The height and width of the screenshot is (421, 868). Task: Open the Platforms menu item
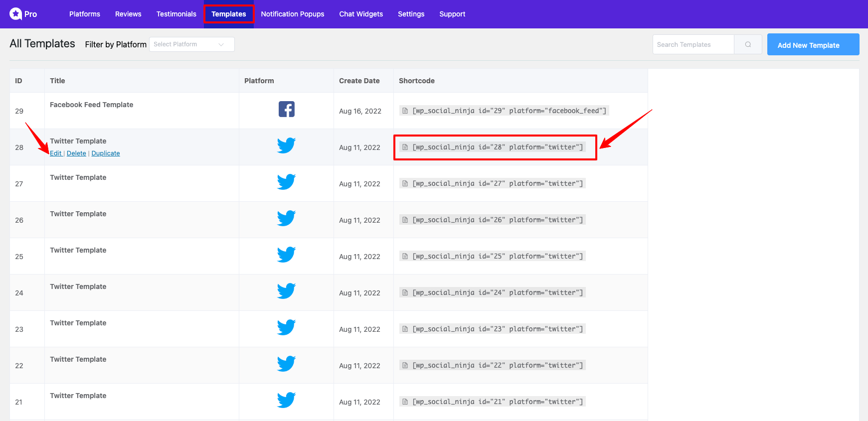click(x=85, y=14)
